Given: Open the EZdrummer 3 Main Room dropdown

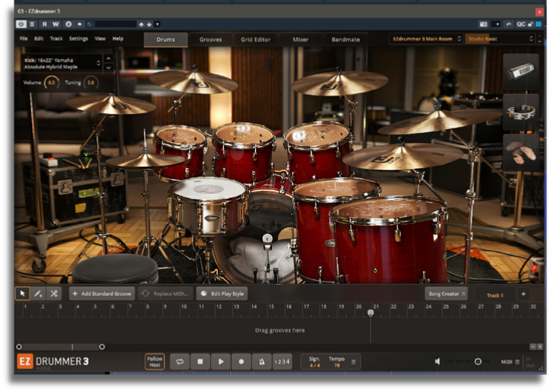Looking at the screenshot, I should tap(425, 39).
